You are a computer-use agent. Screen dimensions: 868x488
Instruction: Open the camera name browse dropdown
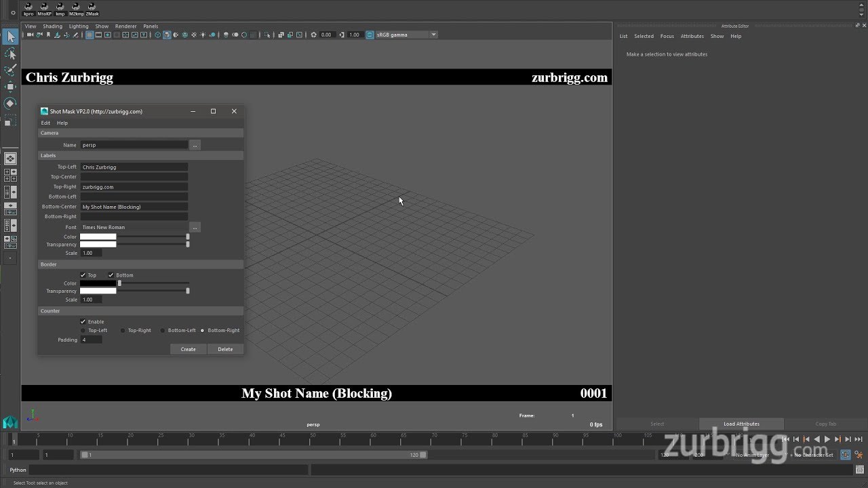[195, 144]
